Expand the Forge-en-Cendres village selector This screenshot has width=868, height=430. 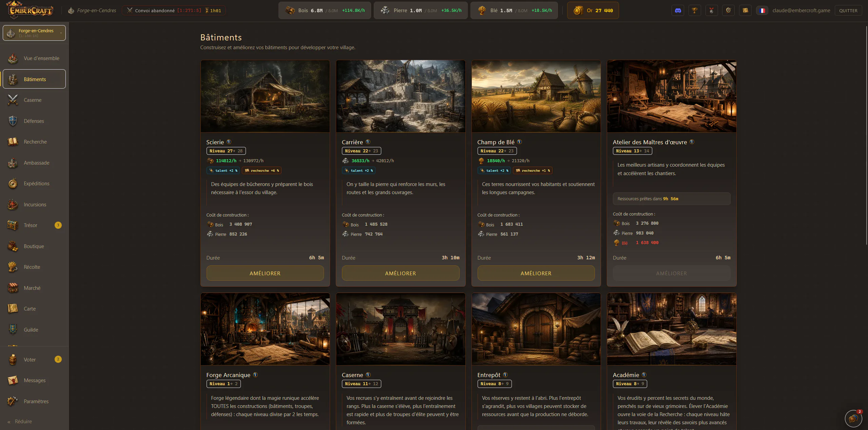pyautogui.click(x=34, y=33)
